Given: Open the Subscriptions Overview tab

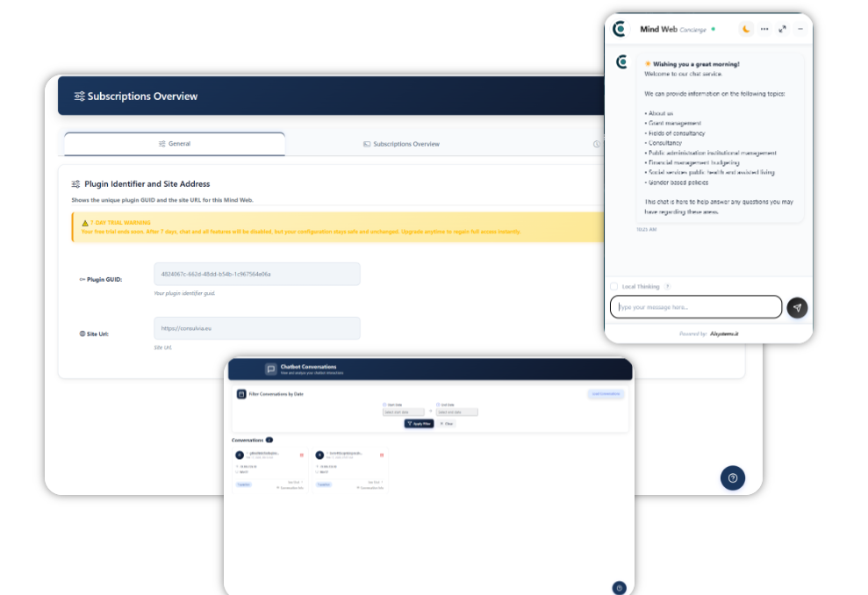Looking at the screenshot, I should (401, 144).
